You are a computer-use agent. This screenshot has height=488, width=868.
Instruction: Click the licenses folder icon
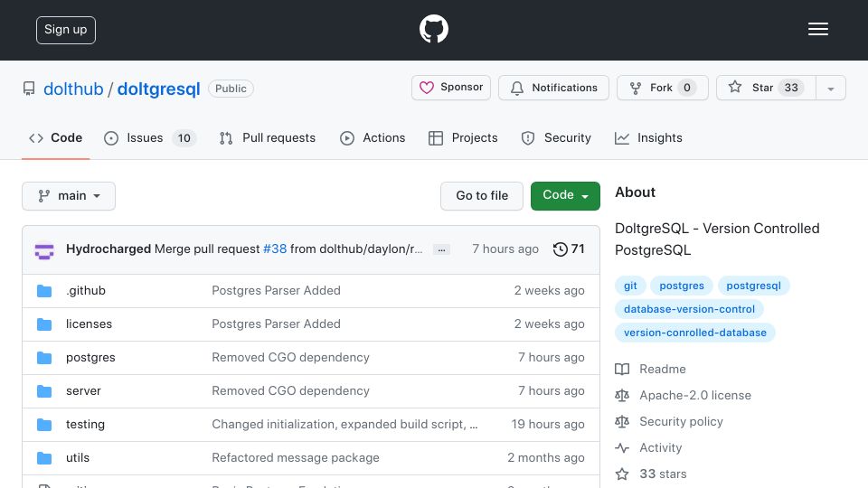pos(44,324)
